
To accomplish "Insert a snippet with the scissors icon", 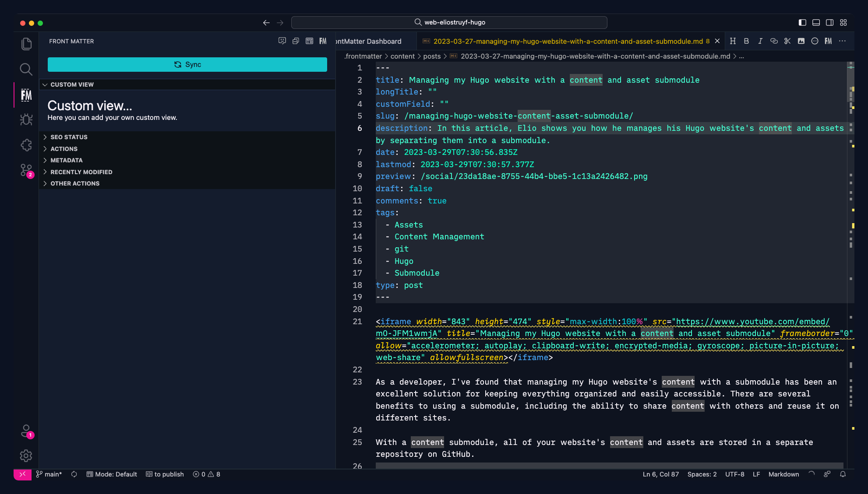I will [787, 41].
